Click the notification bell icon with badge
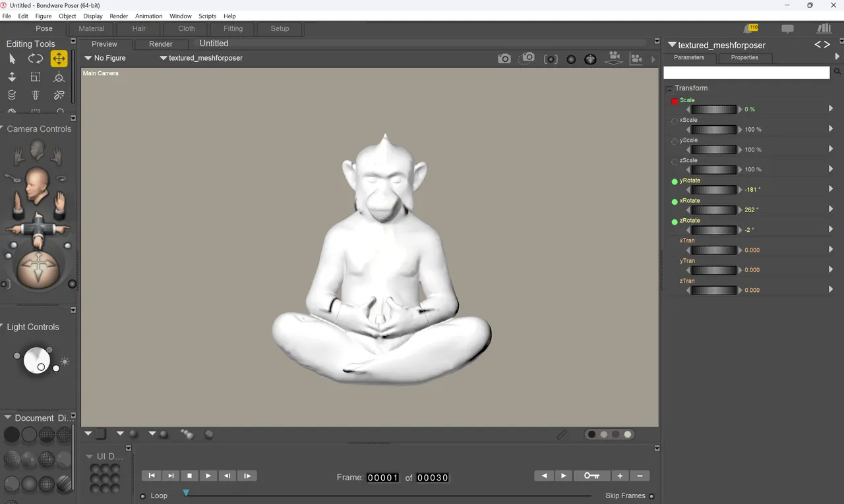Image resolution: width=844 pixels, height=504 pixels. (x=750, y=28)
